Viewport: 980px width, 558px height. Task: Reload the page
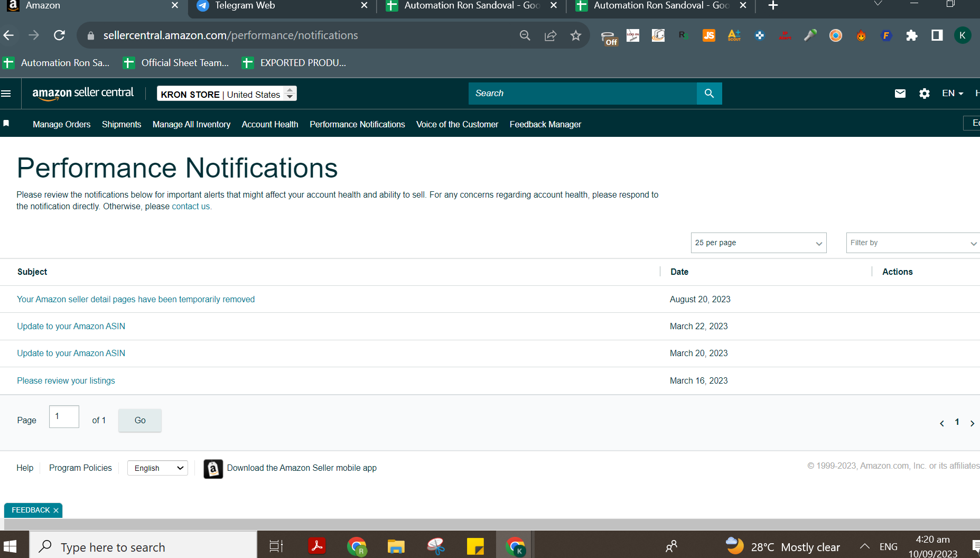click(x=59, y=35)
